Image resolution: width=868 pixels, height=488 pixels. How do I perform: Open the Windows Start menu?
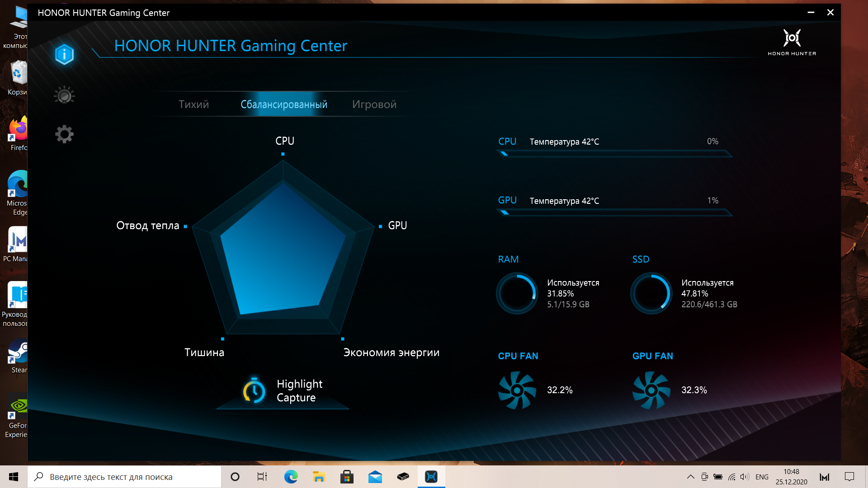[14, 477]
